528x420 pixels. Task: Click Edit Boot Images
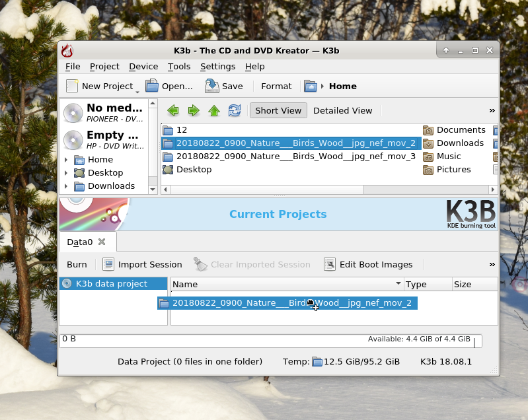(x=368, y=265)
